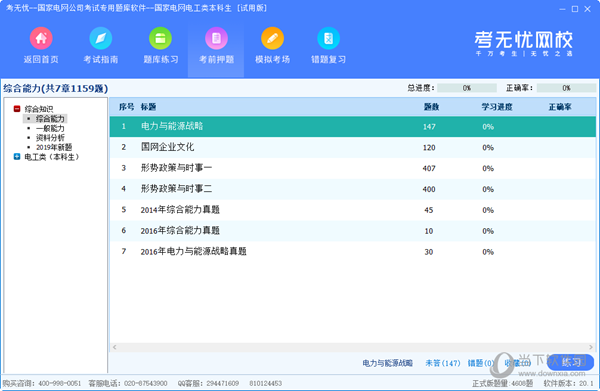Click the 软件版本 entry in status bar
The height and width of the screenshot is (391, 600).
[x=568, y=383]
